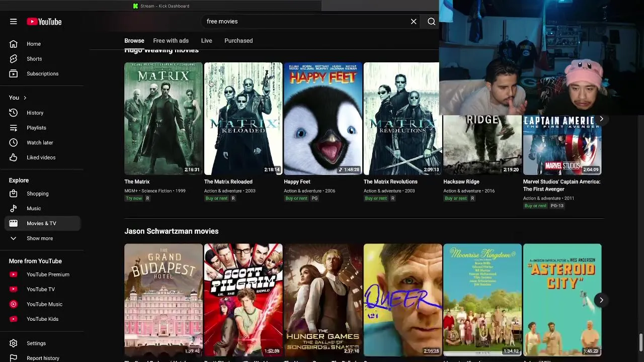Click the Shorts sidebar icon
This screenshot has width=644, height=362.
pyautogui.click(x=14, y=59)
